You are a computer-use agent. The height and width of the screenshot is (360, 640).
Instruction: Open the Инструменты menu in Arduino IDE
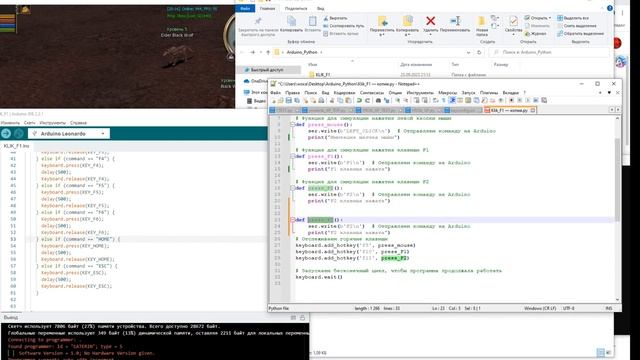click(x=53, y=122)
